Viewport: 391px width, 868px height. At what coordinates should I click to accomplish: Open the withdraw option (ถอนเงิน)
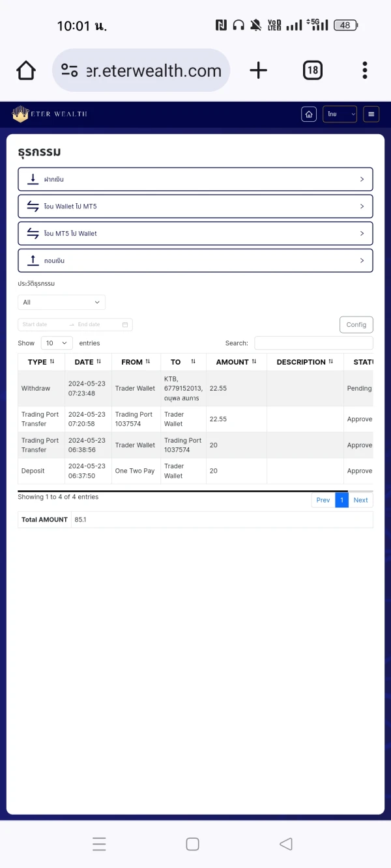tap(195, 260)
